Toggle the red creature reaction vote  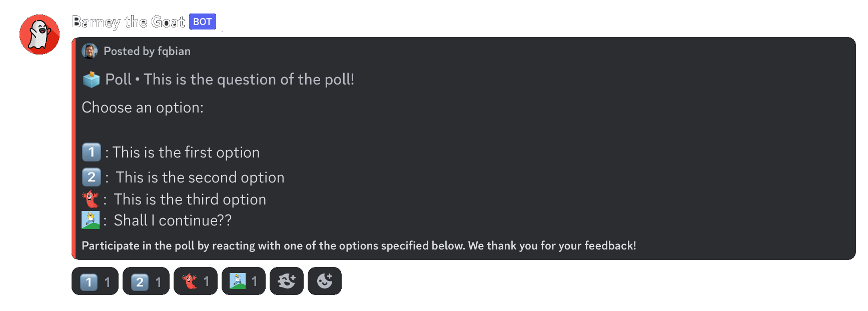click(x=196, y=281)
